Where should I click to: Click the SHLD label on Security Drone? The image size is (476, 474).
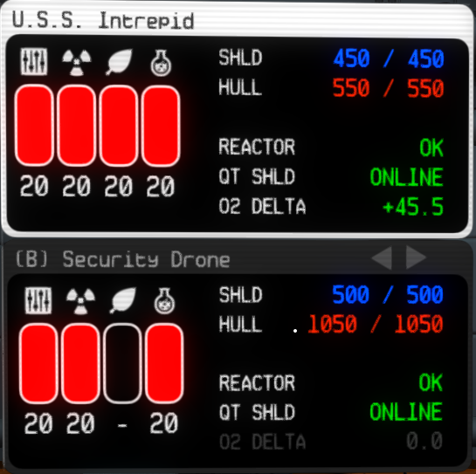[241, 295]
